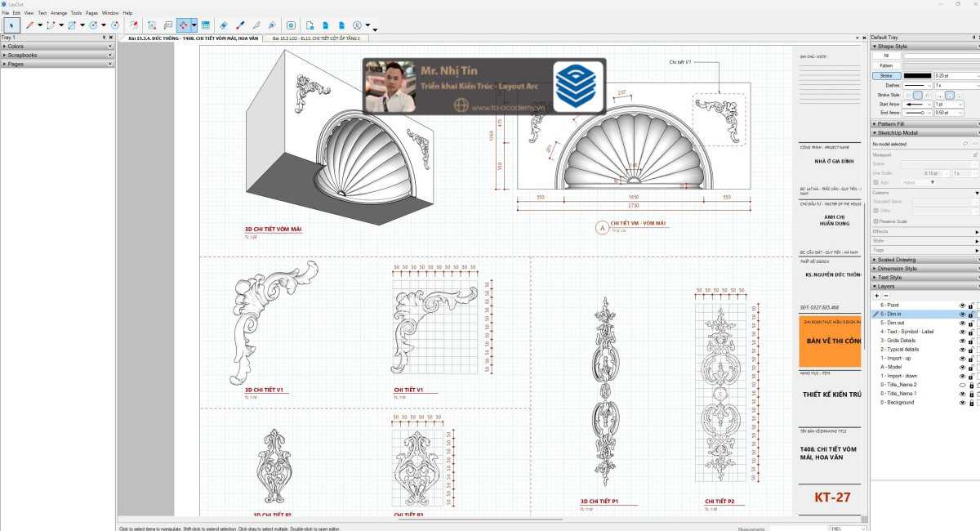Expand the Pattern Fill panel

click(x=924, y=123)
